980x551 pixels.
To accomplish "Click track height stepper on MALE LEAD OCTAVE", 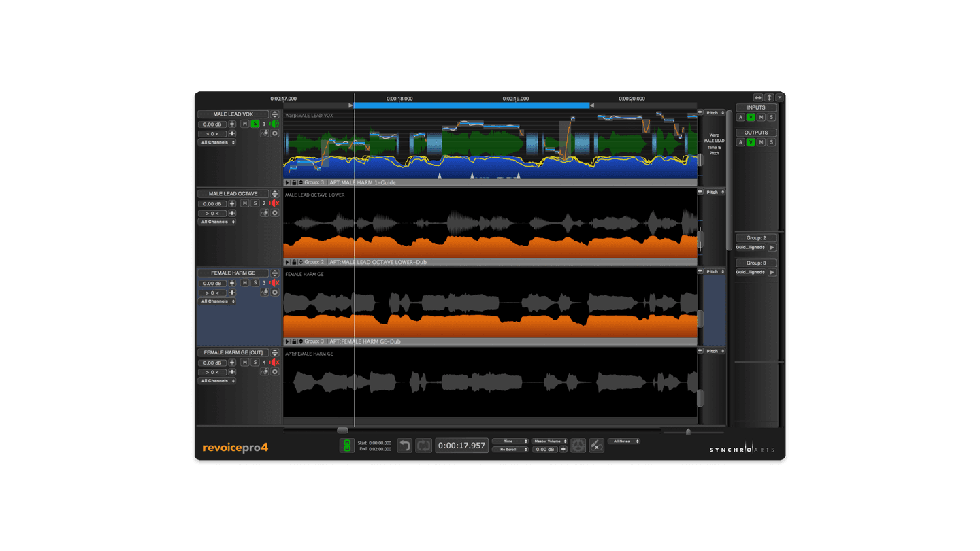I will pyautogui.click(x=275, y=194).
